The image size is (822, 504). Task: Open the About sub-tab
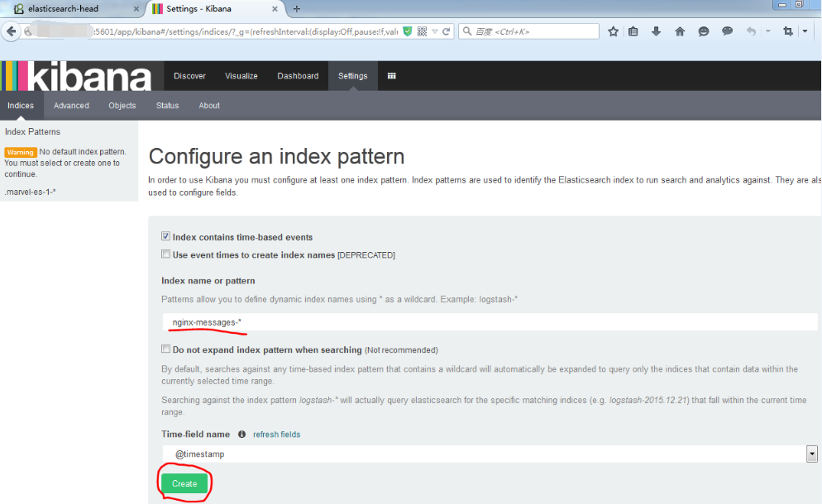click(209, 105)
